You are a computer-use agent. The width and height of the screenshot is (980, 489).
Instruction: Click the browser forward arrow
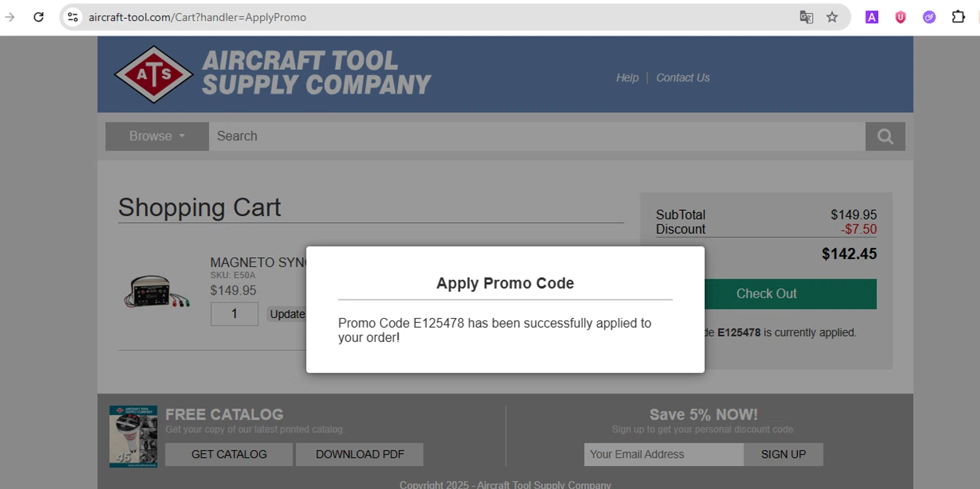click(10, 17)
